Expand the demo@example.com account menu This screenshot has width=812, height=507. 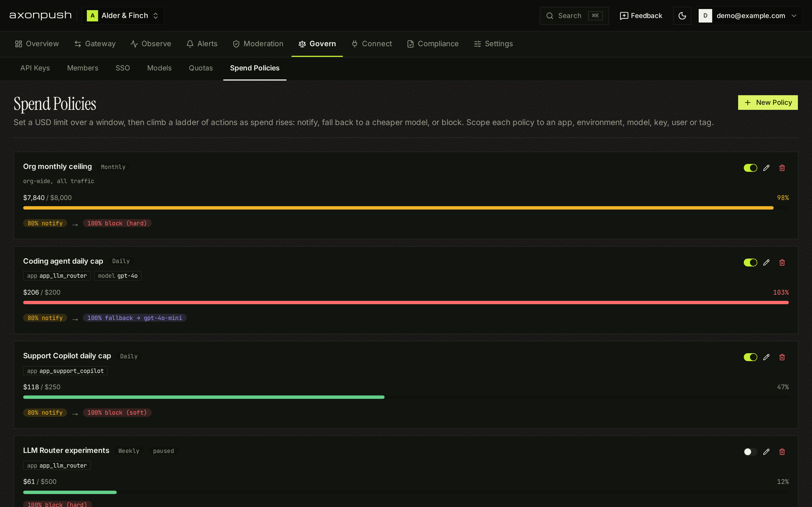click(749, 16)
